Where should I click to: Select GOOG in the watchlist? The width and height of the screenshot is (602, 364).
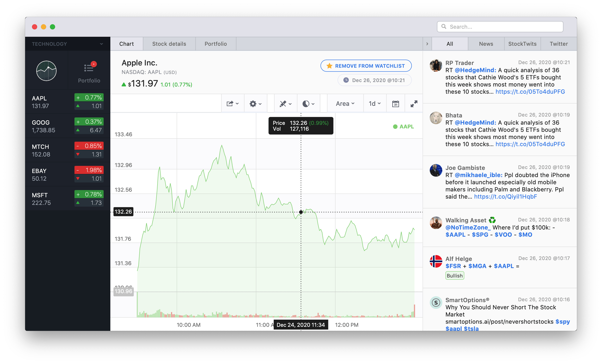[68, 126]
